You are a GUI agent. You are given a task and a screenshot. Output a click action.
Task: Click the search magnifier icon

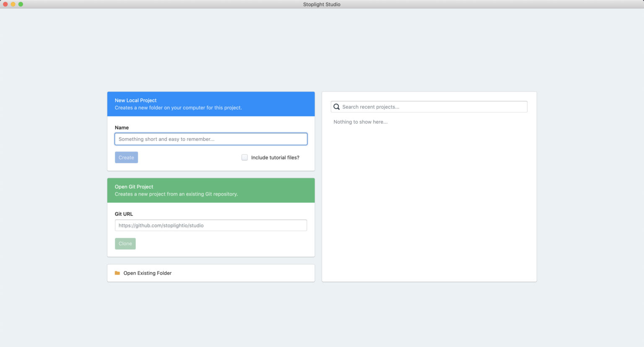[x=336, y=107]
